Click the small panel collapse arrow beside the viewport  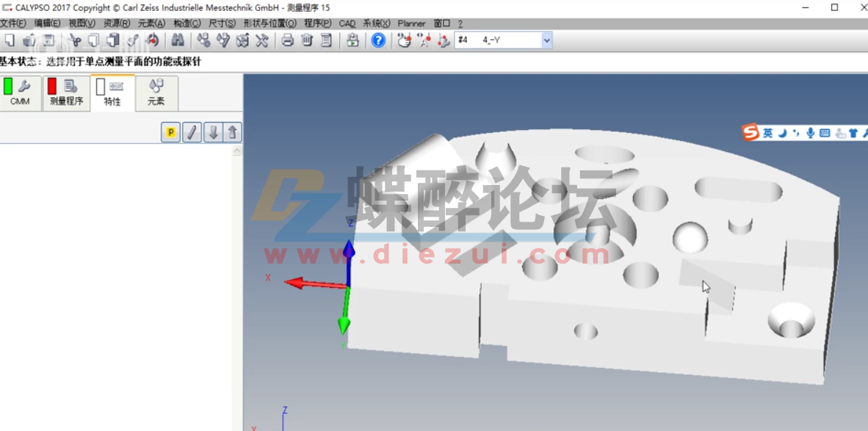coord(236,149)
